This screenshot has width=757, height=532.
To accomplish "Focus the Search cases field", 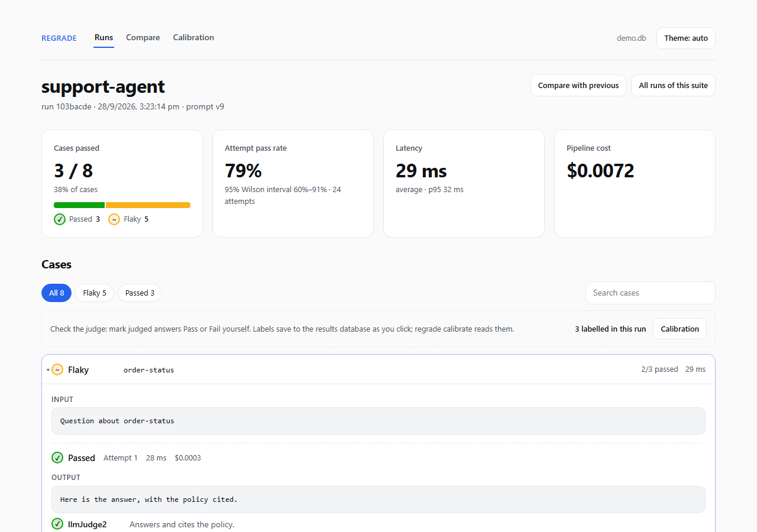I will (x=651, y=293).
